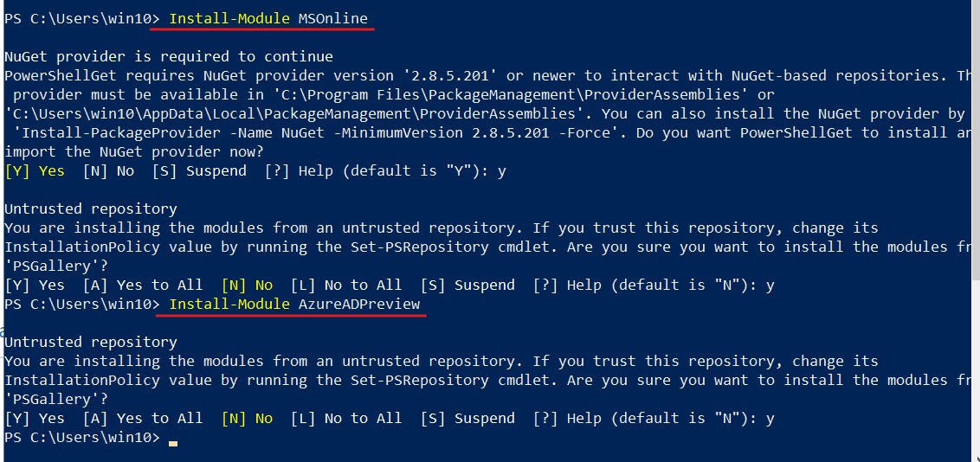This screenshot has height=462, width=980.
Task: Click the second 'Untrusted repository' heading
Action: click(x=91, y=343)
